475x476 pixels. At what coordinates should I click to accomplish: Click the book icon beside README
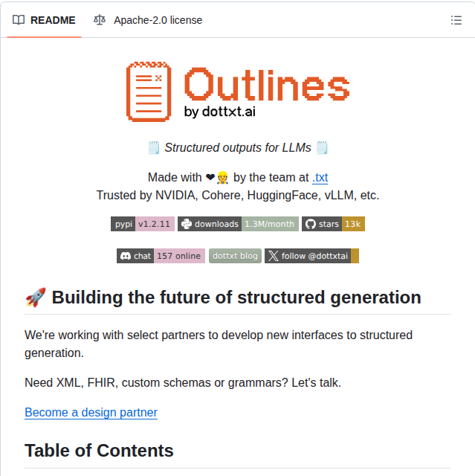tap(19, 20)
